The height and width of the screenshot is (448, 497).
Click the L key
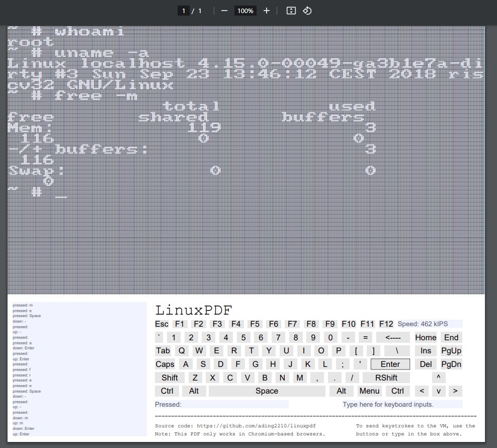pos(325,364)
